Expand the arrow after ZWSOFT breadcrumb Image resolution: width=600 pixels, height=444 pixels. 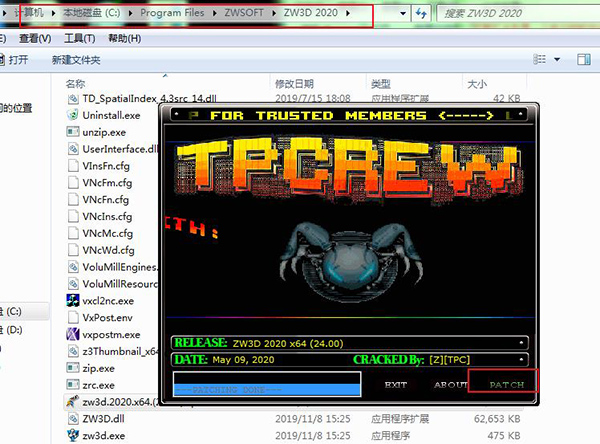[x=274, y=13]
